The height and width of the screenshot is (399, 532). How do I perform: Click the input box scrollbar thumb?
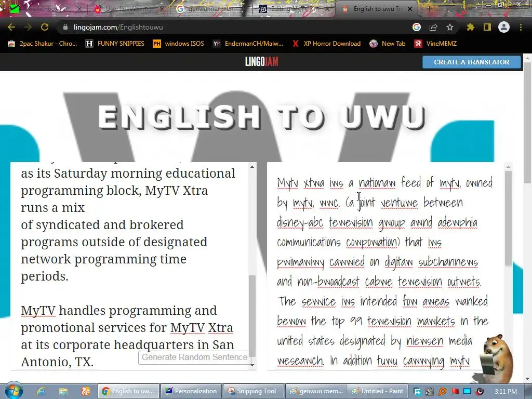[252, 315]
